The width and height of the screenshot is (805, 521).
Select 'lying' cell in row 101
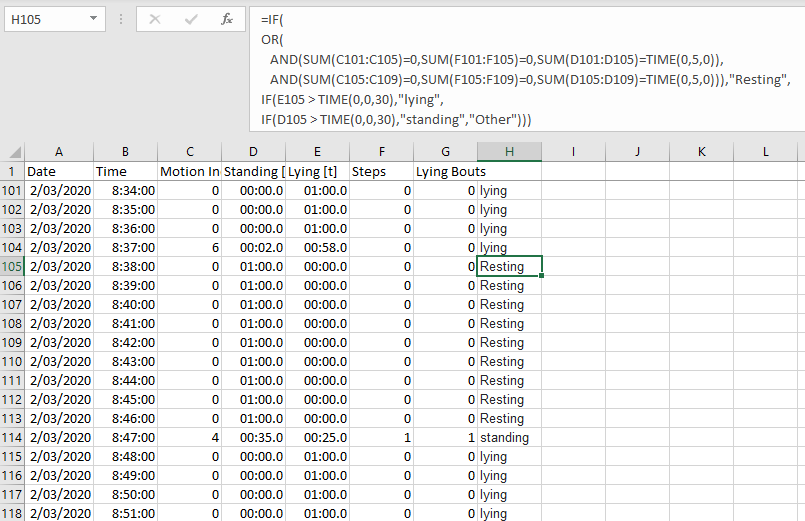[x=509, y=190]
